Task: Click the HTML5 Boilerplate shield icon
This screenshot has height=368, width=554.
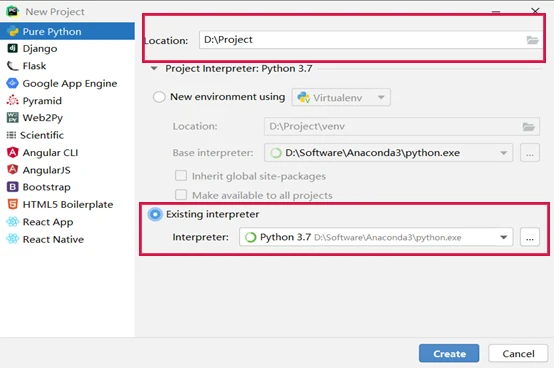Action: (x=12, y=204)
